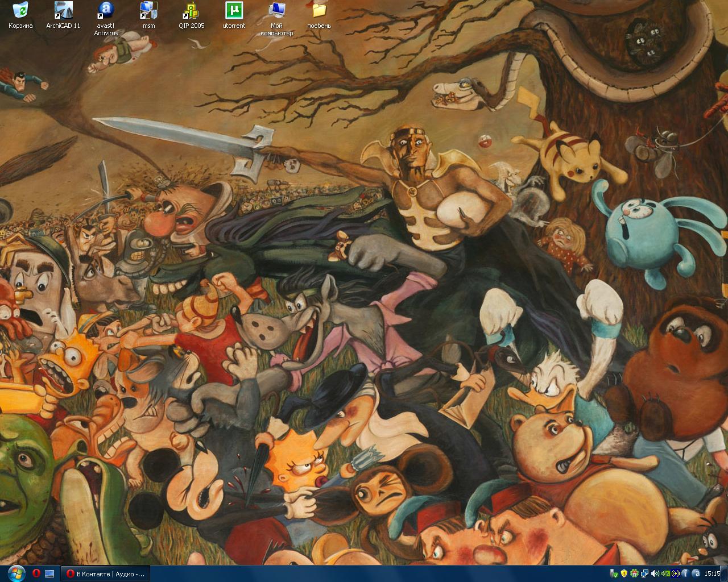Image resolution: width=728 pixels, height=582 pixels.
Task: Click the yellow wireless signal tray icon
Action: pyautogui.click(x=676, y=573)
